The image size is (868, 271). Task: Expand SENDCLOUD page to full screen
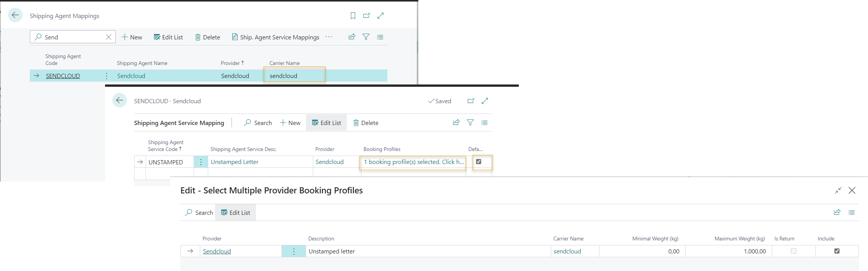pyautogui.click(x=485, y=101)
